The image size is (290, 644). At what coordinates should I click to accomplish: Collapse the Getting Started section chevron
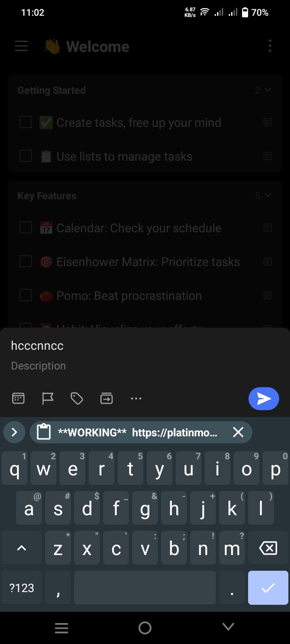coord(267,90)
